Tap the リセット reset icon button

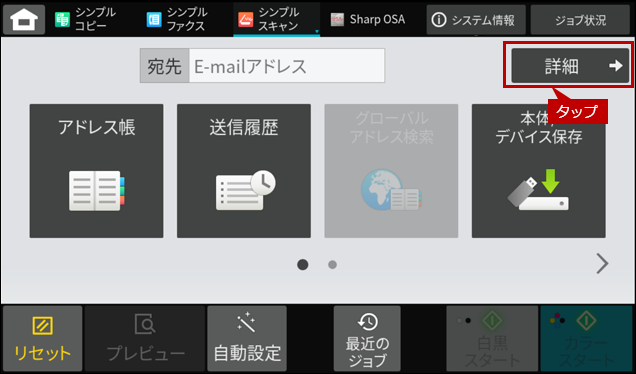[43, 339]
